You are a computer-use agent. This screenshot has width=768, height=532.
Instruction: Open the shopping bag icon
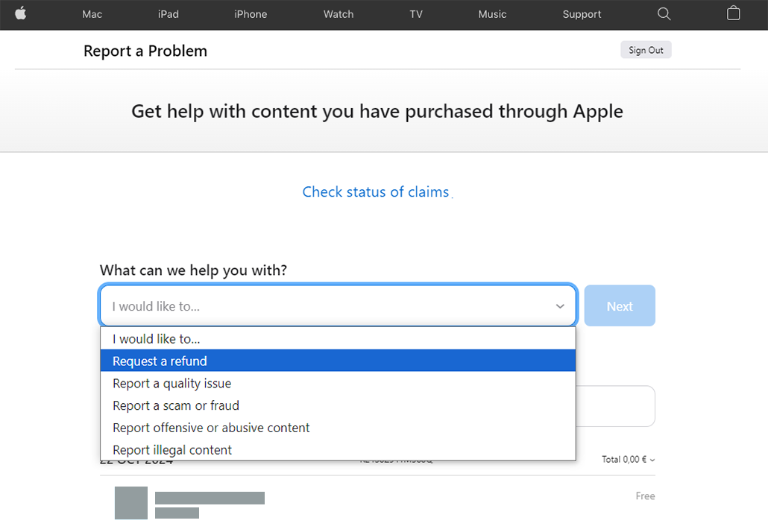[733, 13]
